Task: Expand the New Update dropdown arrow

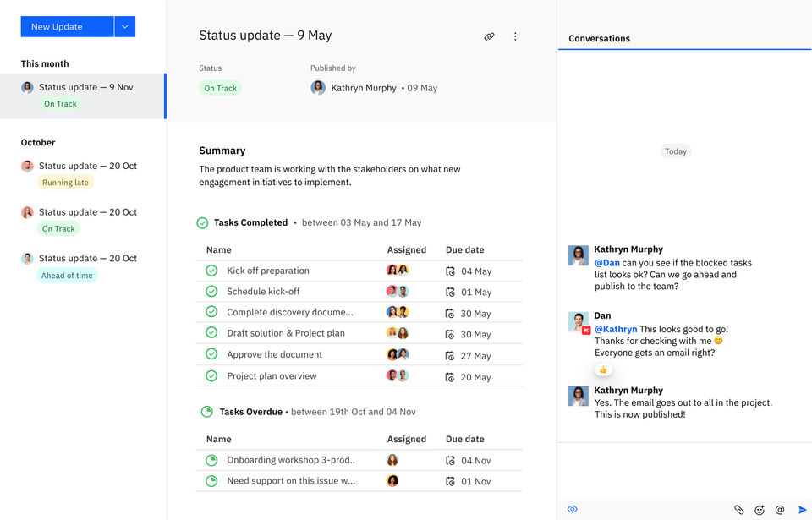Action: (124, 27)
